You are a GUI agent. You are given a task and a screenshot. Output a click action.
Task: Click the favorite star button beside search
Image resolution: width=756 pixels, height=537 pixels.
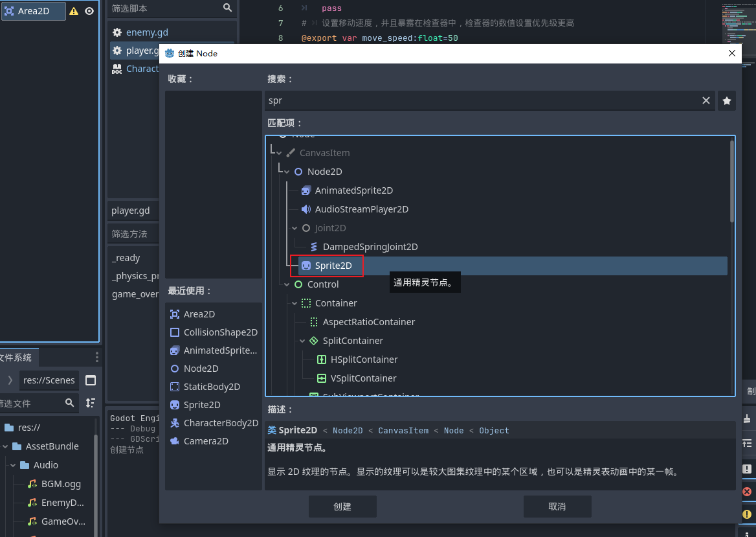(727, 100)
